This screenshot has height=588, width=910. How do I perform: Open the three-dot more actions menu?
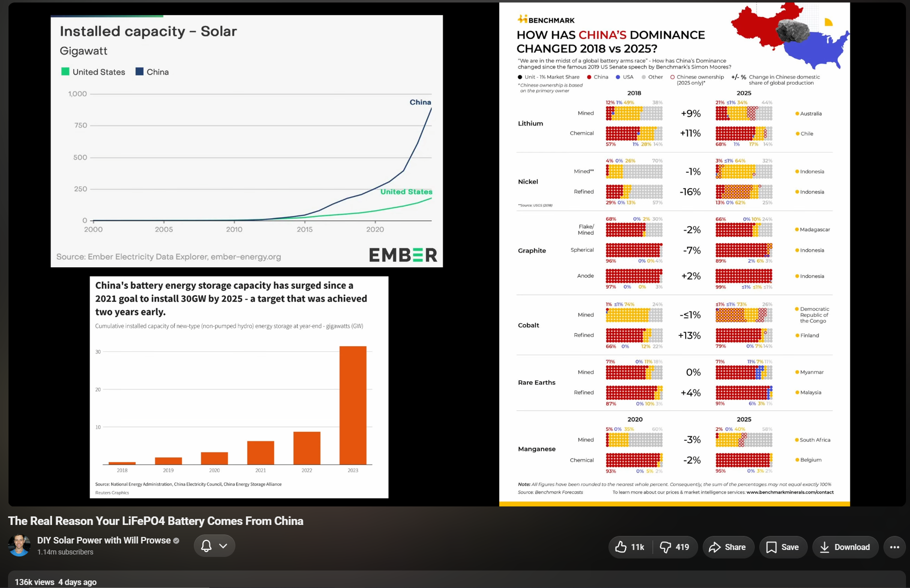pos(894,547)
